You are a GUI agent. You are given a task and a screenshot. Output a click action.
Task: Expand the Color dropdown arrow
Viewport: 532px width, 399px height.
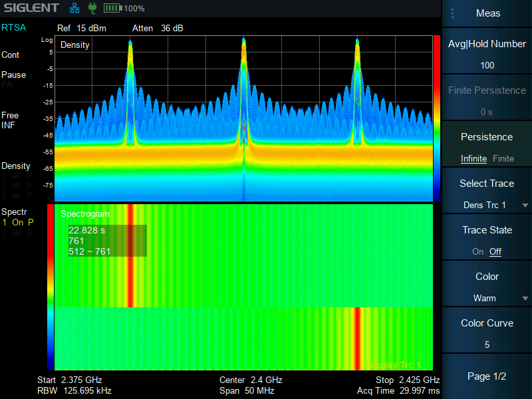coord(525,298)
